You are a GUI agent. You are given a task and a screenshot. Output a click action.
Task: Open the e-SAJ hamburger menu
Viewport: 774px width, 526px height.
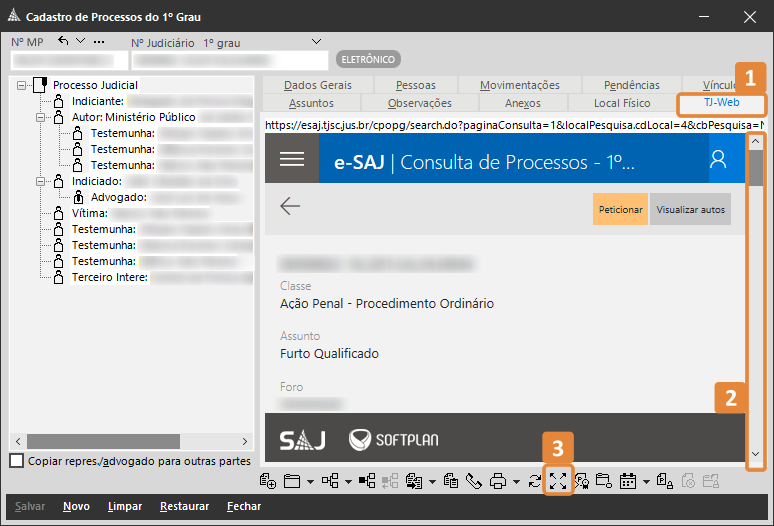point(292,159)
